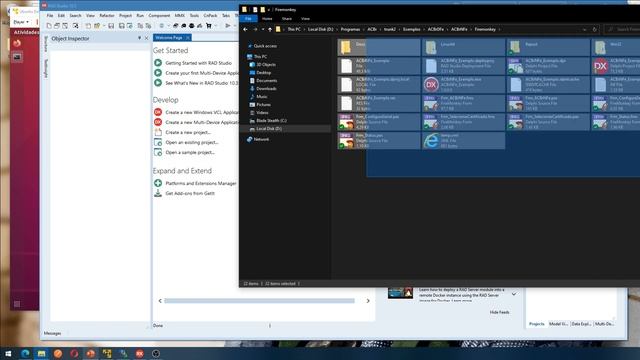640x360 pixels.
Task: Click the terminal icon in the Ubuntu dock
Action: [17, 57]
